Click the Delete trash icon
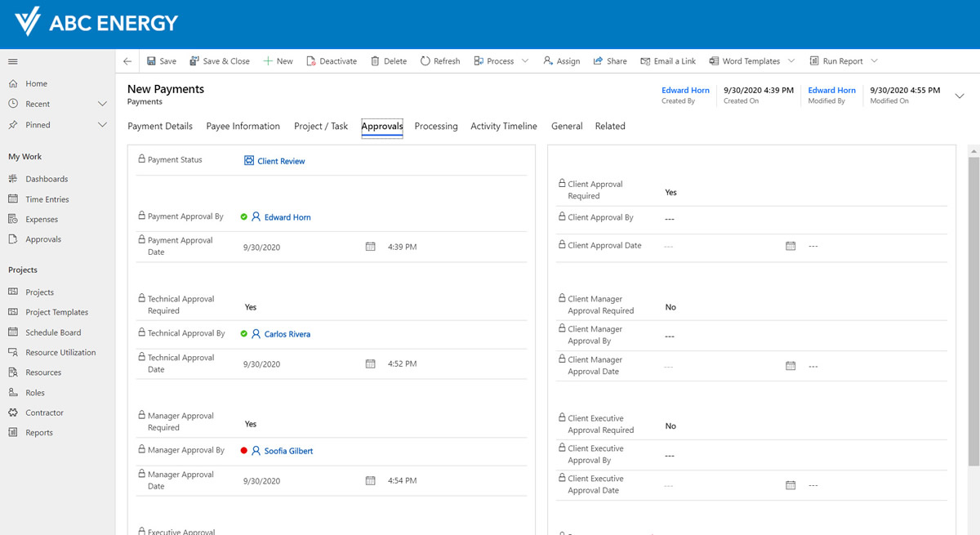Image resolution: width=980 pixels, height=535 pixels. pos(375,61)
